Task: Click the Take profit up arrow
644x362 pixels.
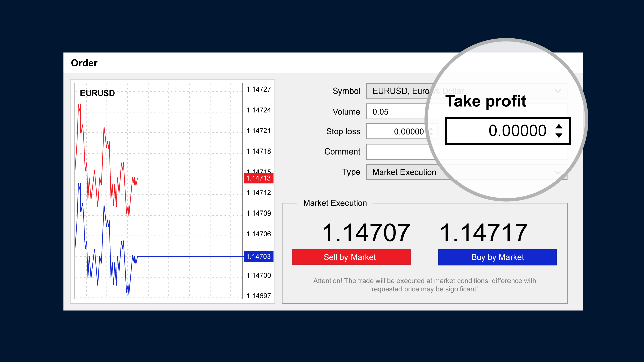Action: (x=559, y=126)
